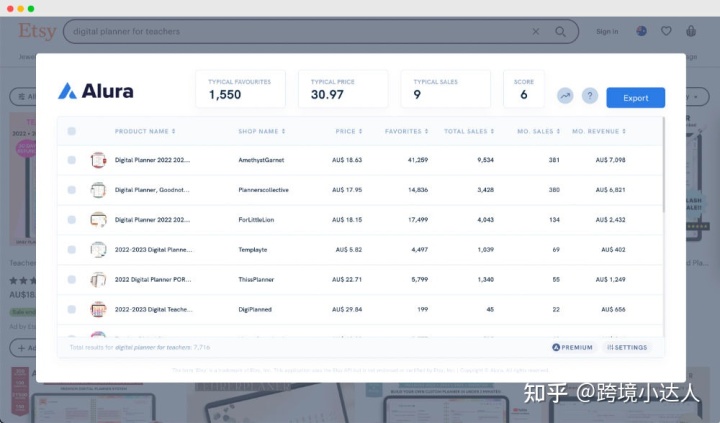
Task: Click the Etsy search magnifier icon
Action: tap(560, 32)
